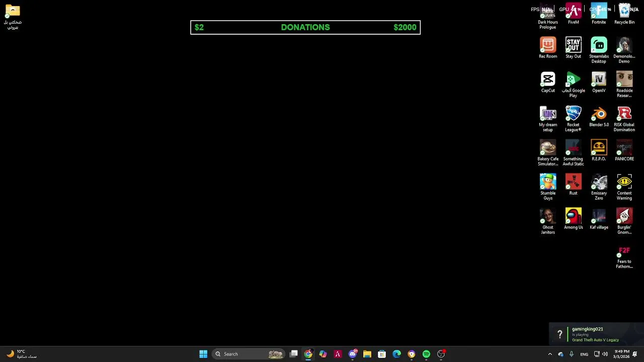
Task: Select the Streamlabs Desktop icon
Action: (x=599, y=50)
